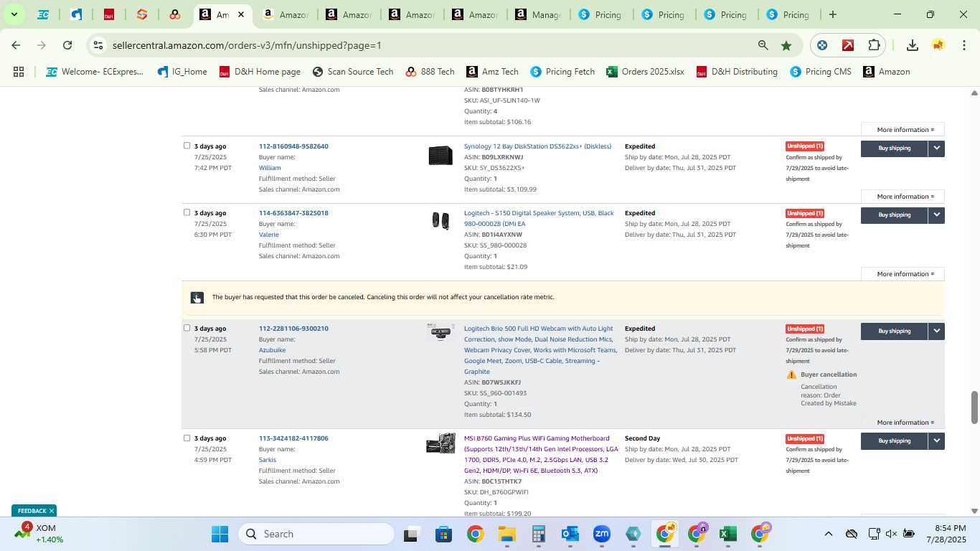Open the Chrome three-dot menu
Viewport: 980px width, 551px height.
click(964, 45)
